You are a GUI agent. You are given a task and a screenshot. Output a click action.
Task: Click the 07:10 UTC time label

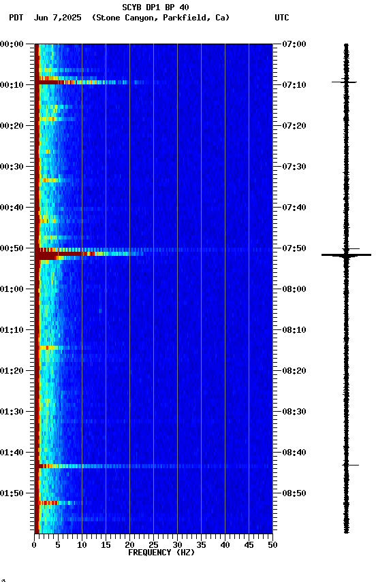pos(294,85)
